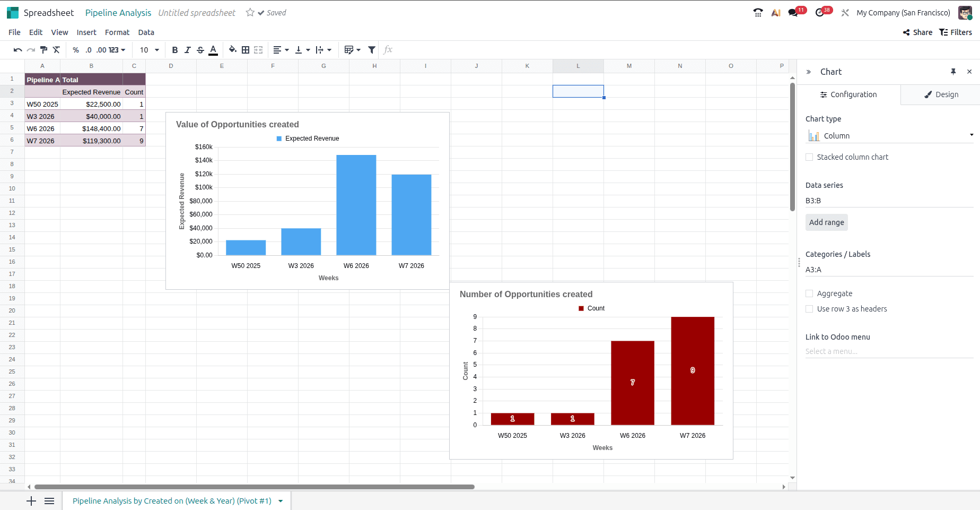Open the number format dropdown
980x510 pixels.
[117, 50]
